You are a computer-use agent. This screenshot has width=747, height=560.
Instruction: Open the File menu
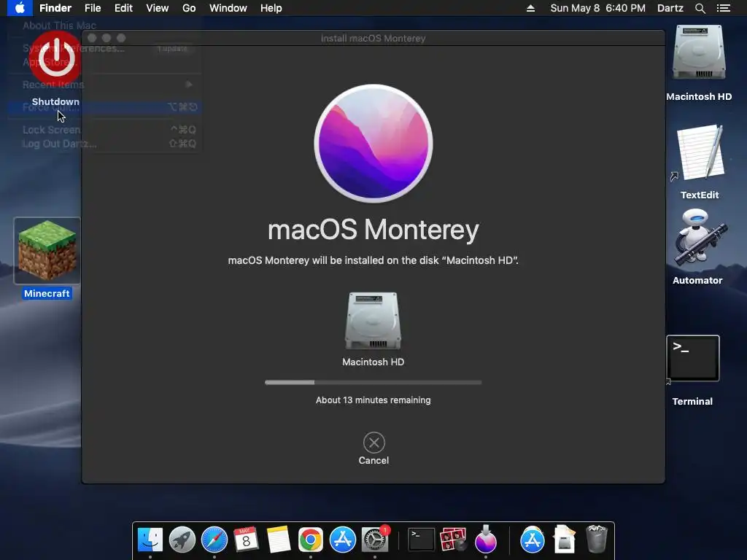click(x=93, y=8)
